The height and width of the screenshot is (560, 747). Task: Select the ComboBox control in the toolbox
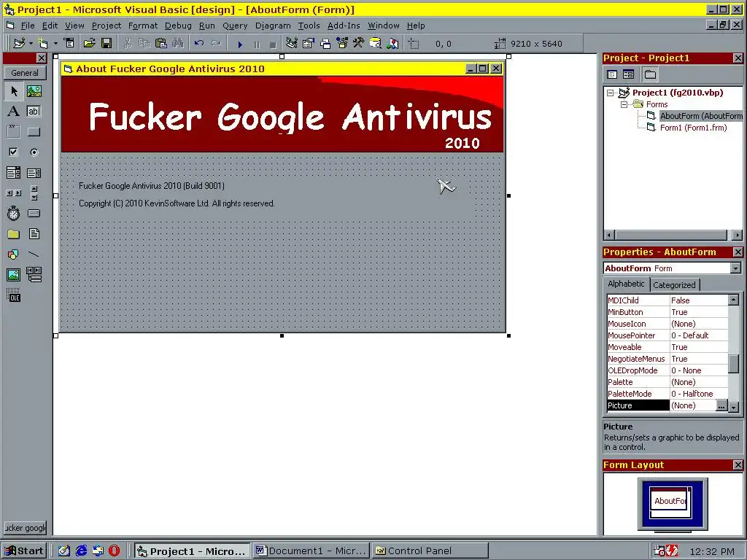tap(14, 172)
